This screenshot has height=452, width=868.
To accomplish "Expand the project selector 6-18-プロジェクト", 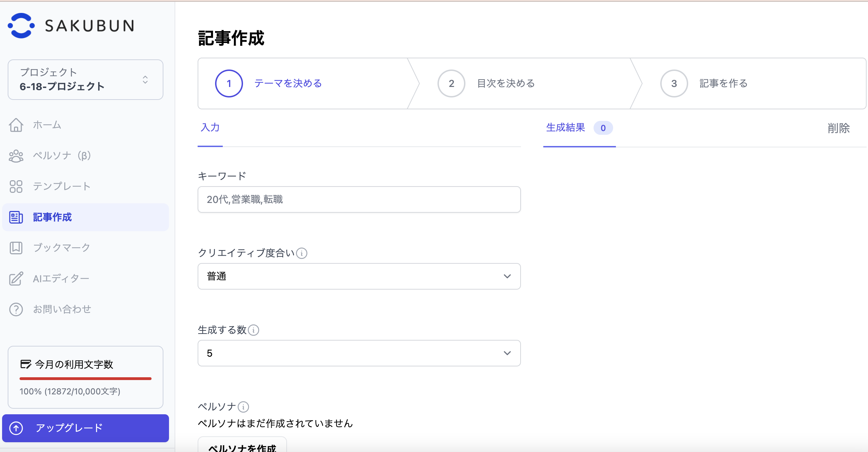I will [x=86, y=80].
